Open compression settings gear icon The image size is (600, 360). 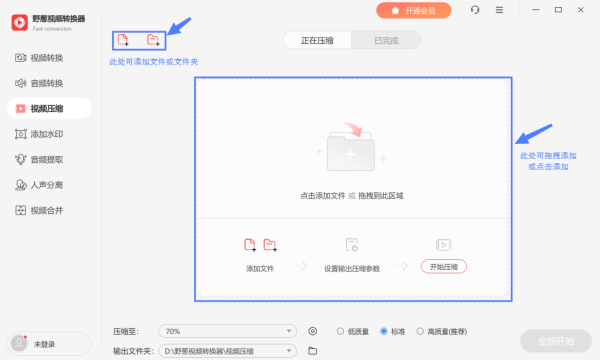click(x=313, y=331)
